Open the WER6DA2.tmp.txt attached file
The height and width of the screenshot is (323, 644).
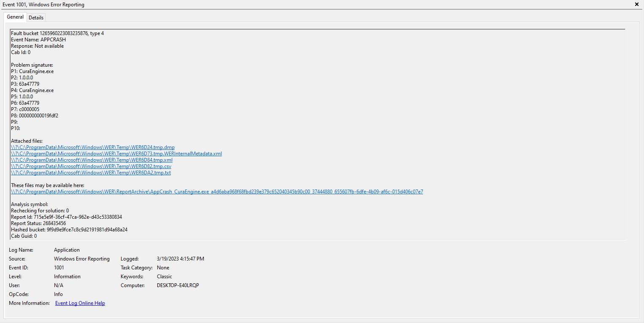[91, 172]
